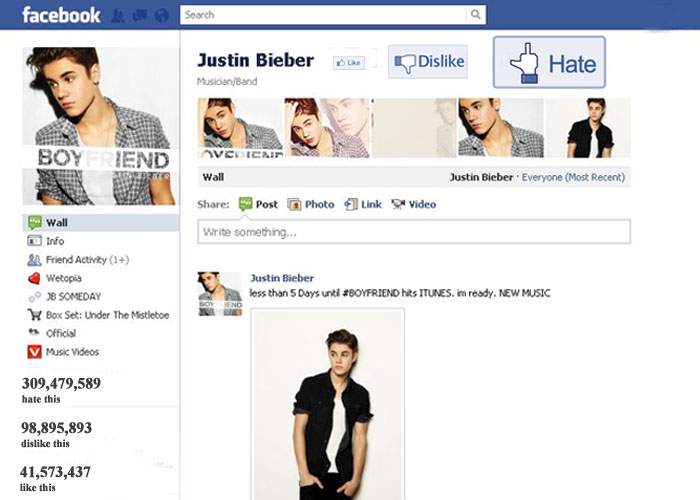This screenshot has height=500, width=700.
Task: Open Wetopia sidebar item
Action: 101,278
